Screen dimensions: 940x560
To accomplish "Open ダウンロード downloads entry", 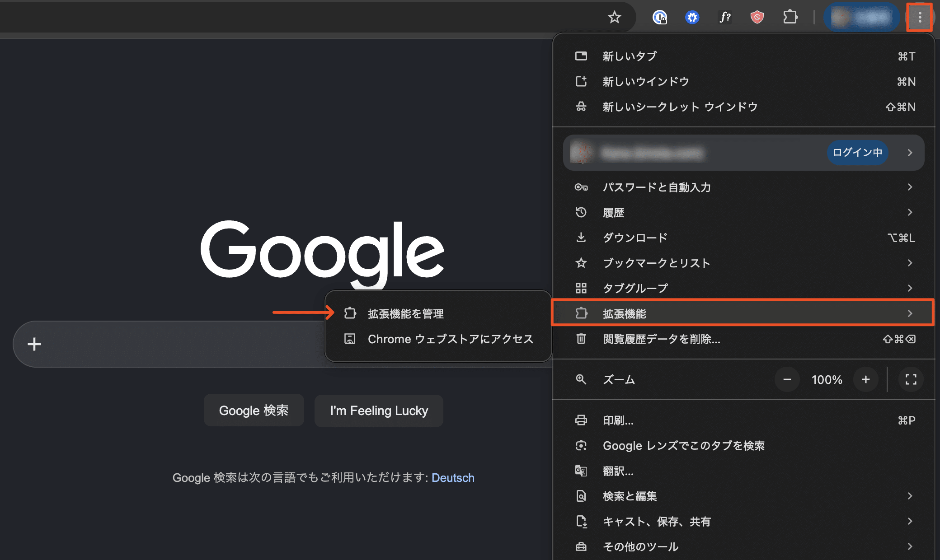I will [744, 238].
